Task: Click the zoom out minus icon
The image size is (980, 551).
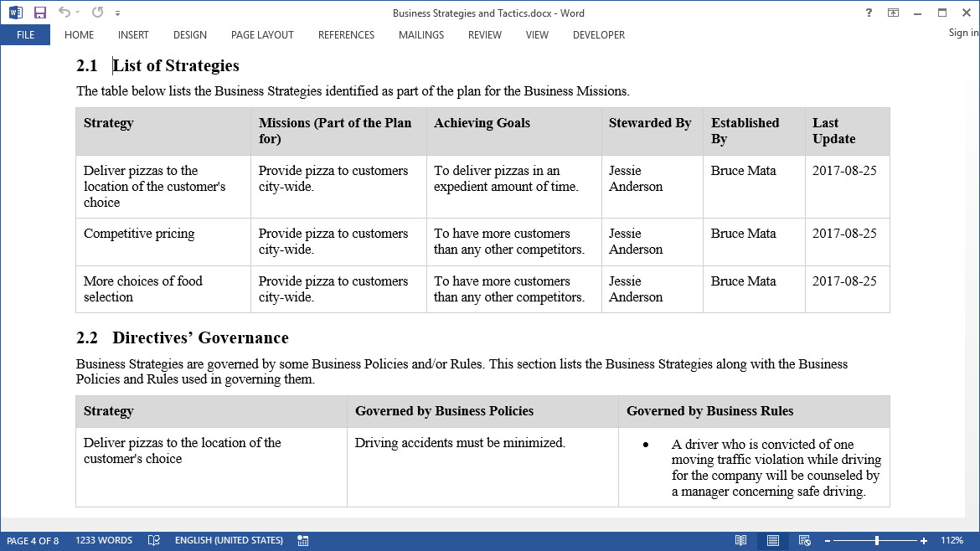Action: click(x=826, y=541)
